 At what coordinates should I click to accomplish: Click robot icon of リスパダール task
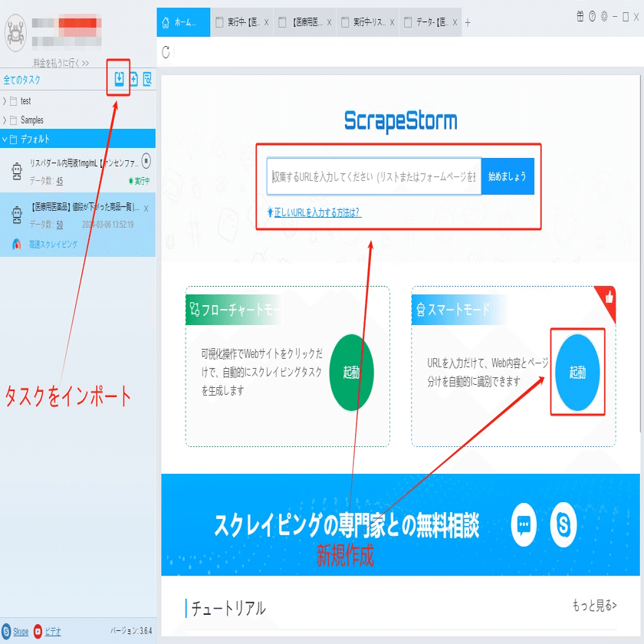pyautogui.click(x=17, y=171)
